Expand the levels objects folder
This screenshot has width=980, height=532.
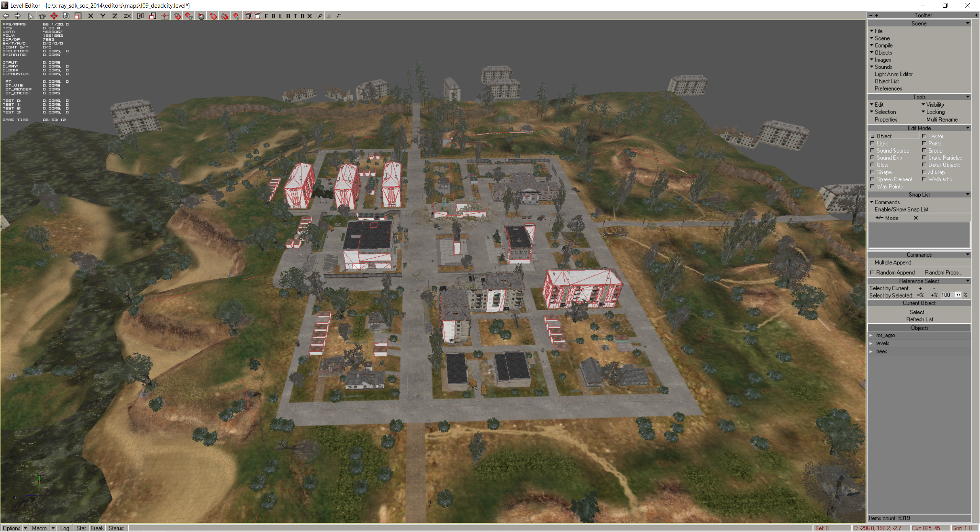871,343
